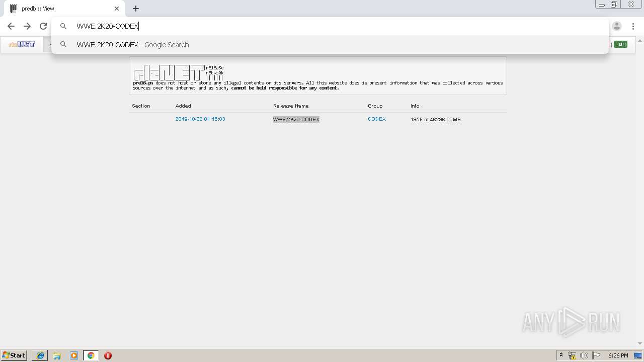This screenshot has height=362, width=644.
Task: Click the Info column header
Action: [x=415, y=106]
